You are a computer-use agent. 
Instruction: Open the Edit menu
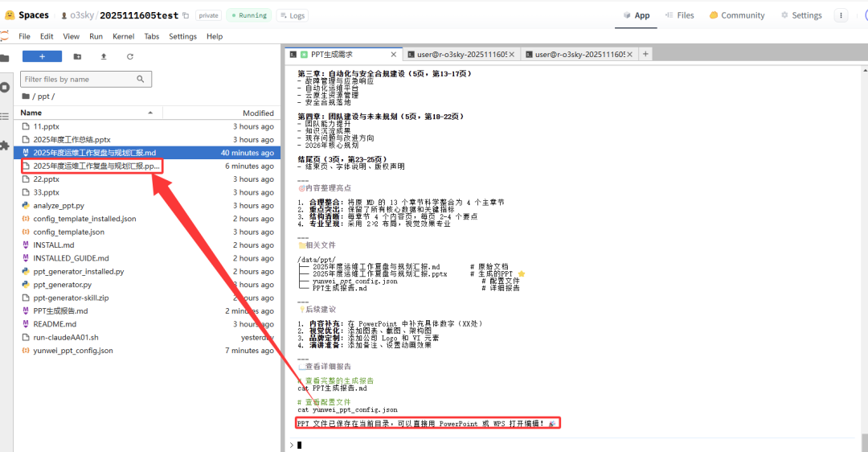tap(47, 36)
